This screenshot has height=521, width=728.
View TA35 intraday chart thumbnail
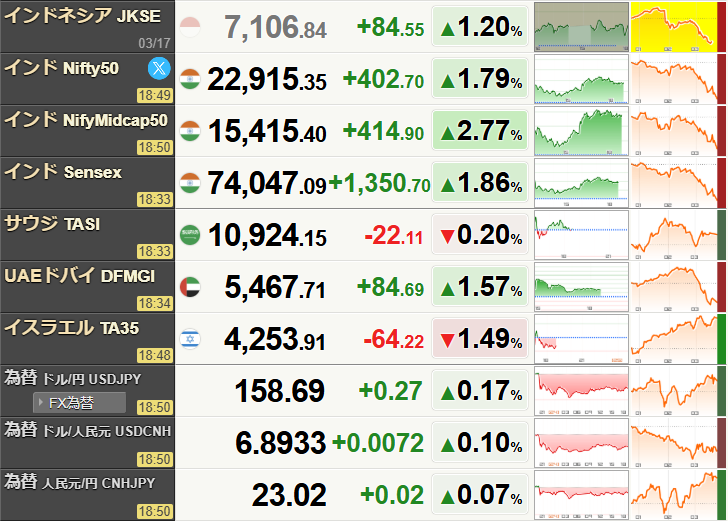click(x=581, y=339)
